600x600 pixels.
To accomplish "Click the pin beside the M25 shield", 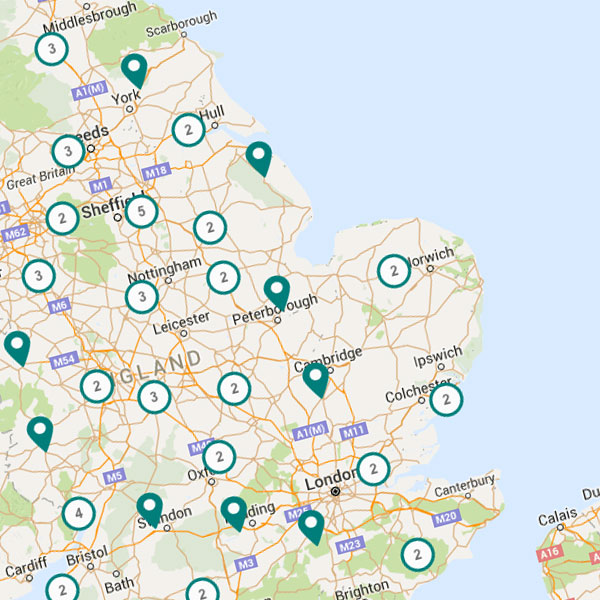I will (311, 528).
